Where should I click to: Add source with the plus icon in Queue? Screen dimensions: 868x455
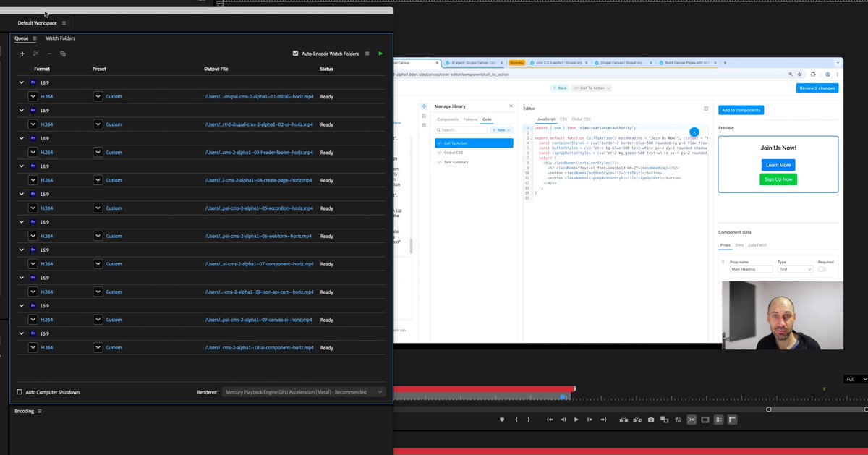[22, 54]
